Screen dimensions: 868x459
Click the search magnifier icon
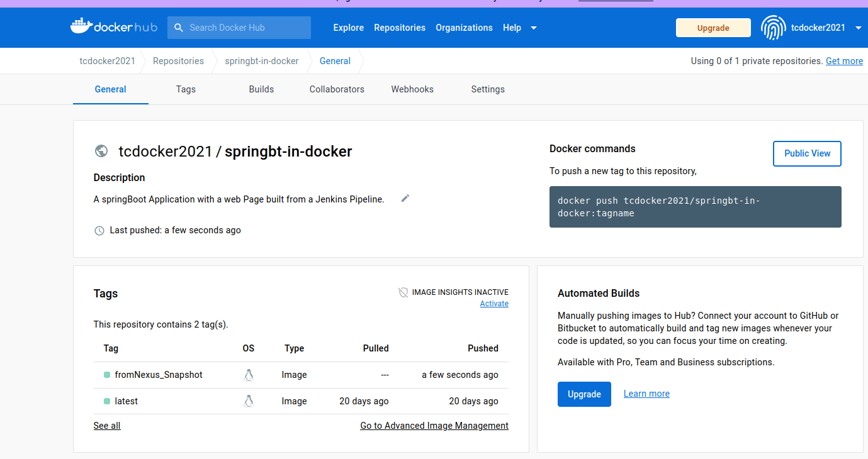179,28
